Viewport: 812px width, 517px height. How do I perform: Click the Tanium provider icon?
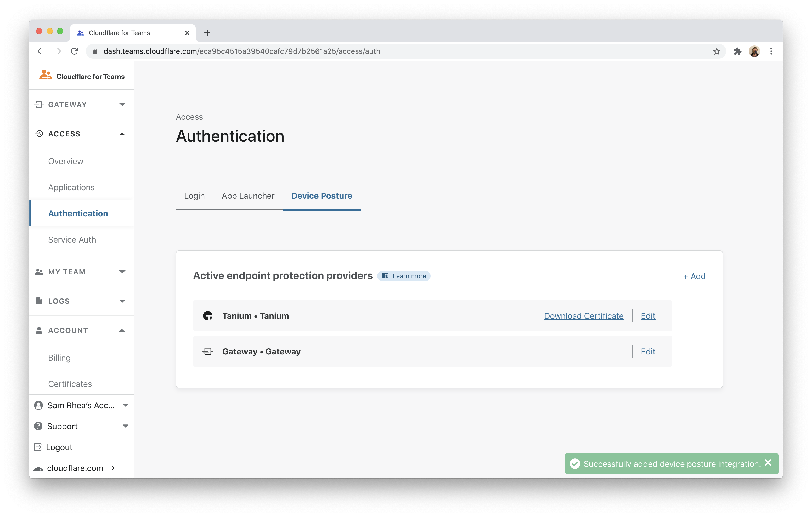pos(208,316)
